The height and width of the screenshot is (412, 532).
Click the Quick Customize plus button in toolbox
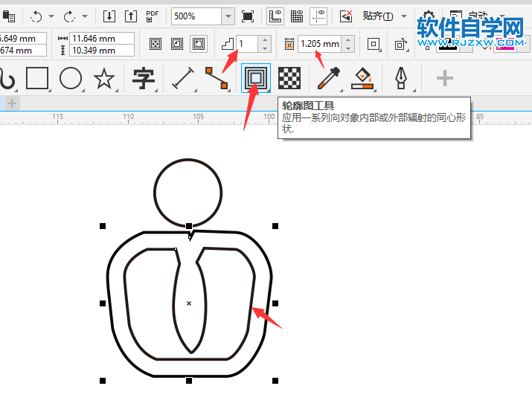point(445,78)
